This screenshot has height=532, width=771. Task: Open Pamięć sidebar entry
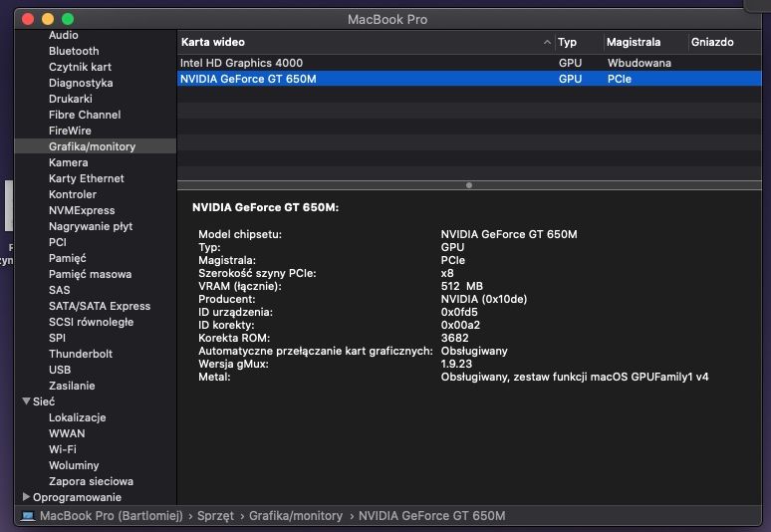point(68,258)
